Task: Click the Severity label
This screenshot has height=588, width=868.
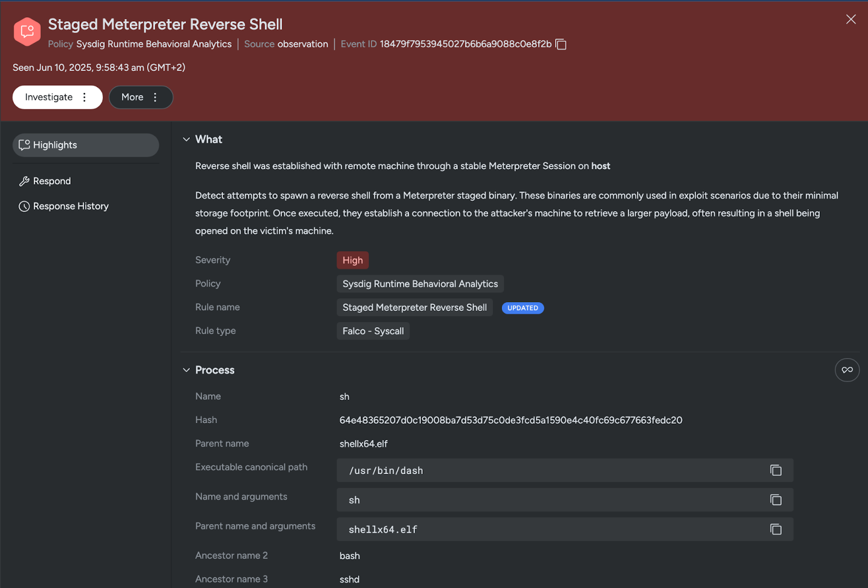Action: 213,260
